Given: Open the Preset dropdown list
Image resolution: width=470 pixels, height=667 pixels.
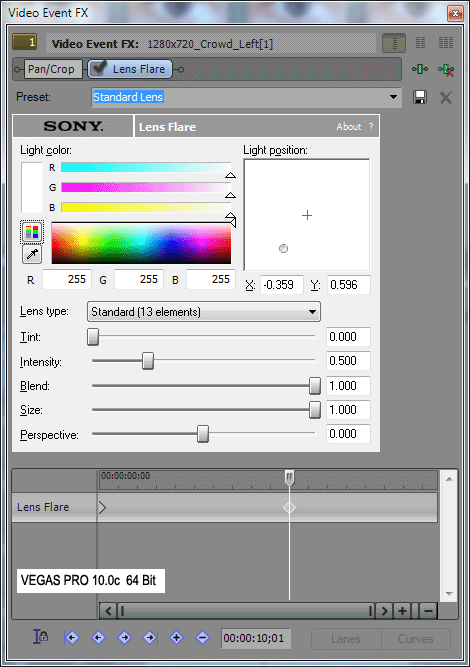Looking at the screenshot, I should pos(393,97).
